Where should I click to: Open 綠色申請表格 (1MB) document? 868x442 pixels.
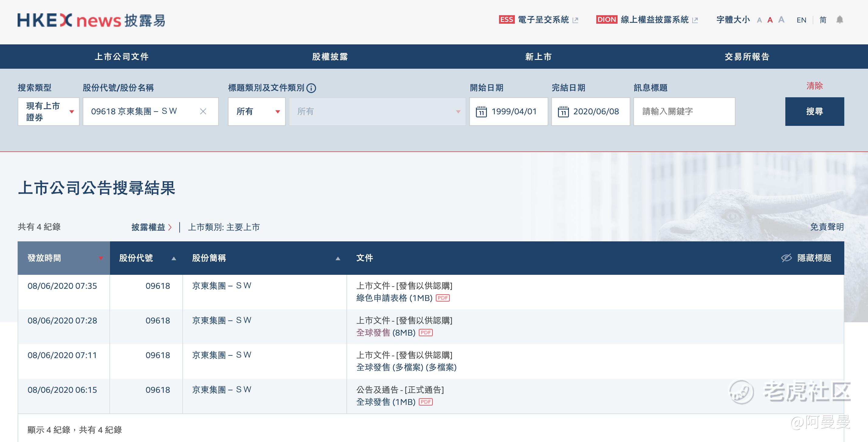[x=394, y=298]
